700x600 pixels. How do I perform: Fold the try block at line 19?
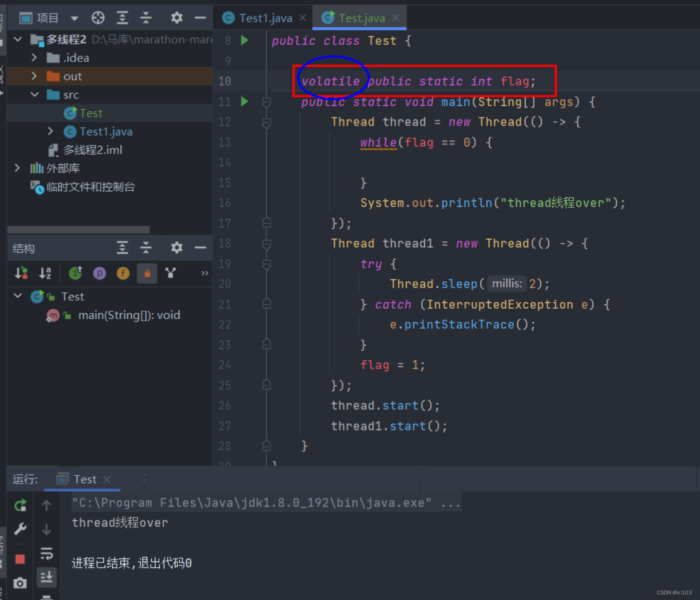267,264
